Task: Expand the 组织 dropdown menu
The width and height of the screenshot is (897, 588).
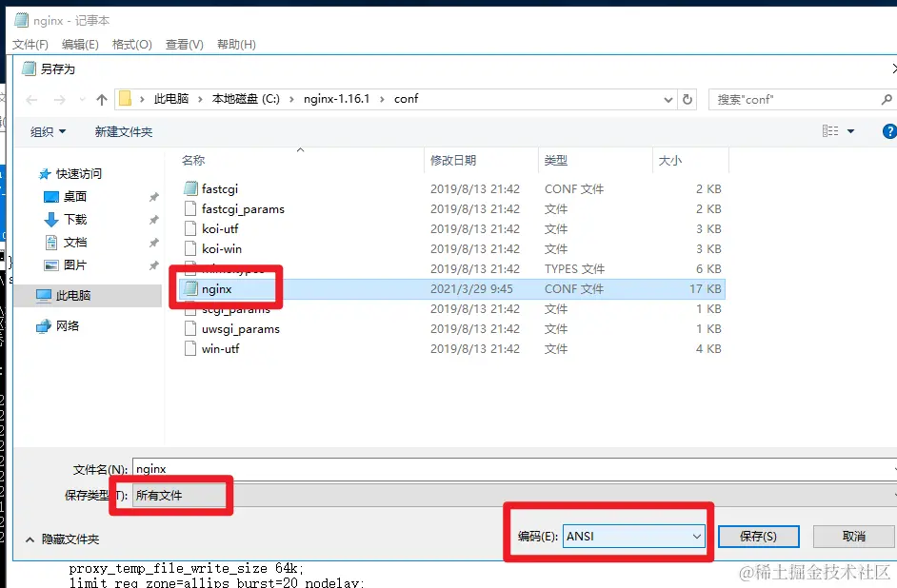Action: 48,130
